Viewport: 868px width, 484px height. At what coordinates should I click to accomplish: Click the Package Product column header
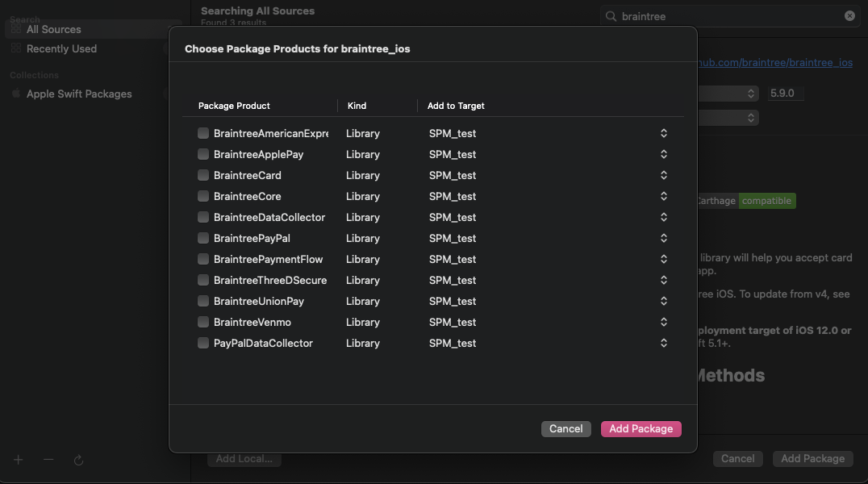234,106
